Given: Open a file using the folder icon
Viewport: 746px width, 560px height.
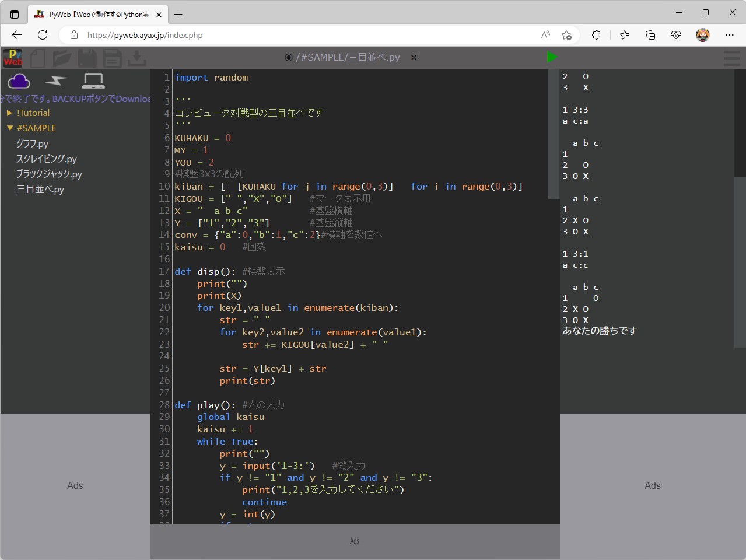Looking at the screenshot, I should point(62,58).
